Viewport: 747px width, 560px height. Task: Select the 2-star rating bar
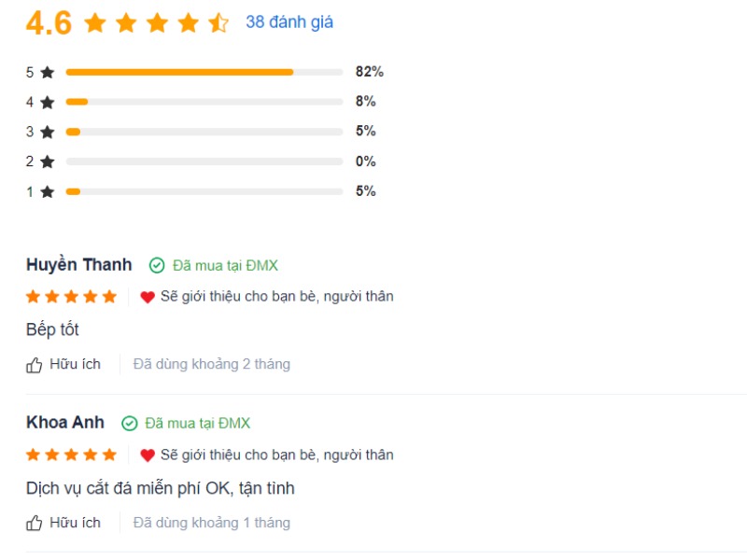(x=204, y=161)
